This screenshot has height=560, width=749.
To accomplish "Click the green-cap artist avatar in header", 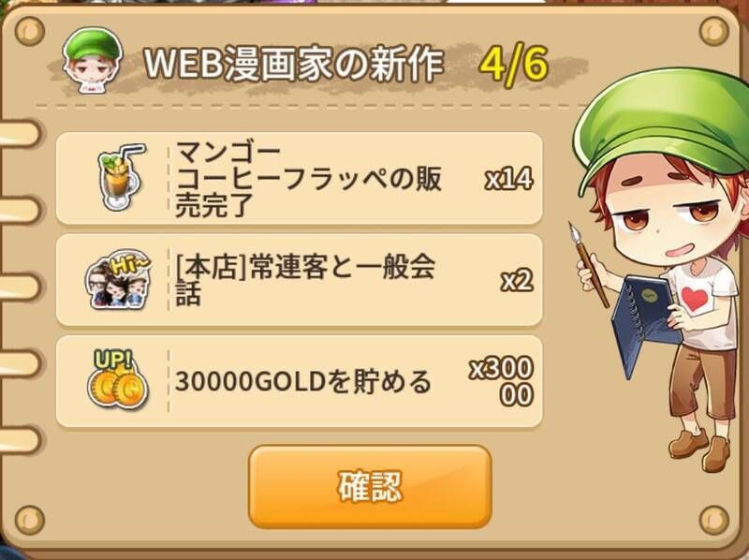I will coord(93,61).
